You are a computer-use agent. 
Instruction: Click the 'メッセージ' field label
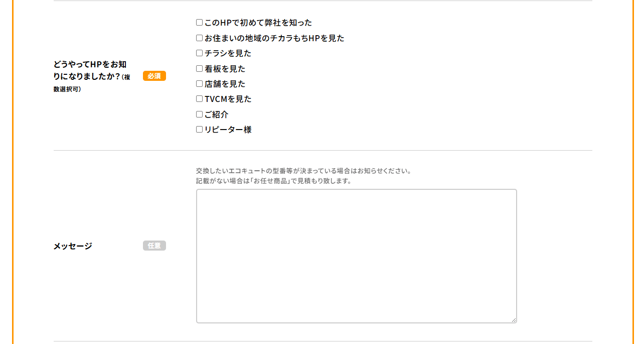click(73, 246)
